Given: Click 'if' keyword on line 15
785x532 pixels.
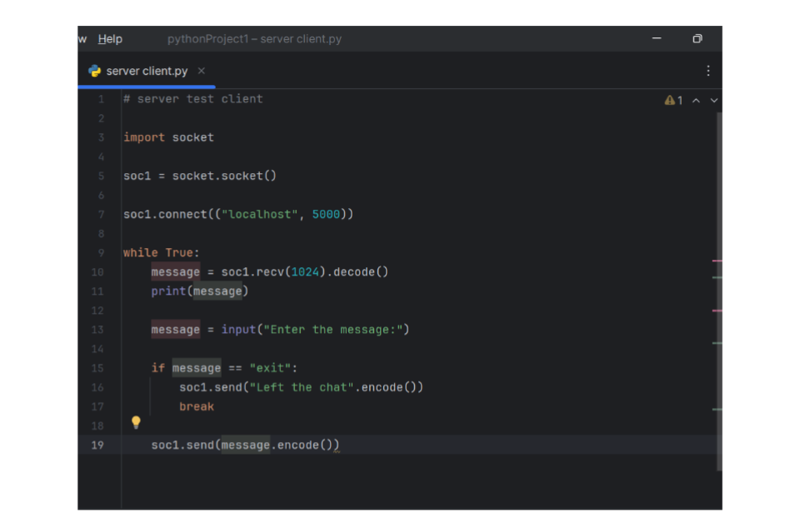Looking at the screenshot, I should pos(158,369).
